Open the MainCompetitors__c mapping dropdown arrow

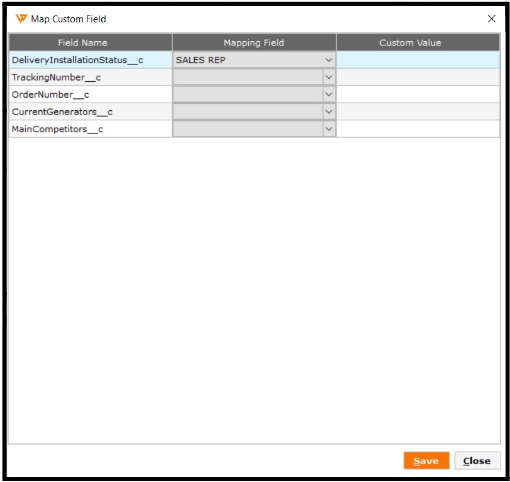329,129
